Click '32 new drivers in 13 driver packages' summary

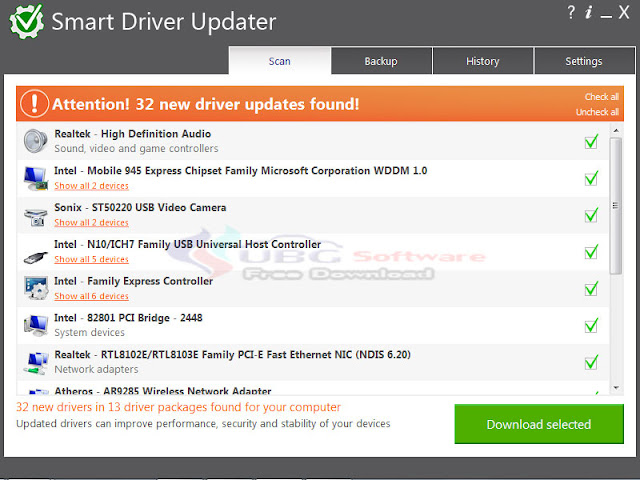[x=178, y=407]
